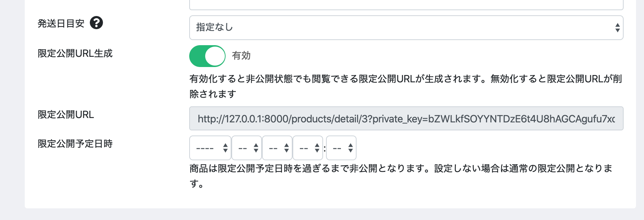
Task: Click the 限定公開URL private key field
Action: (x=406, y=119)
